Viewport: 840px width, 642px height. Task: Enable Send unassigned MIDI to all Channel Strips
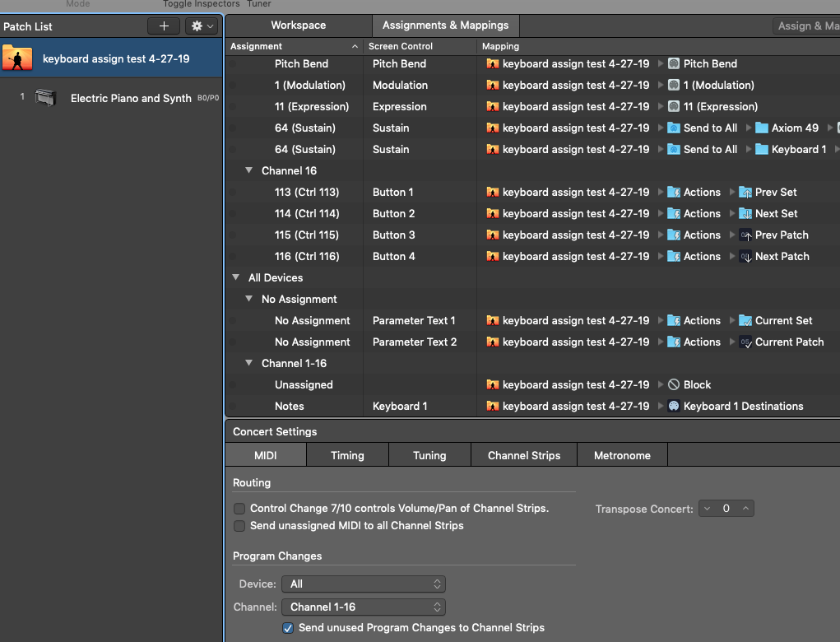coord(239,526)
